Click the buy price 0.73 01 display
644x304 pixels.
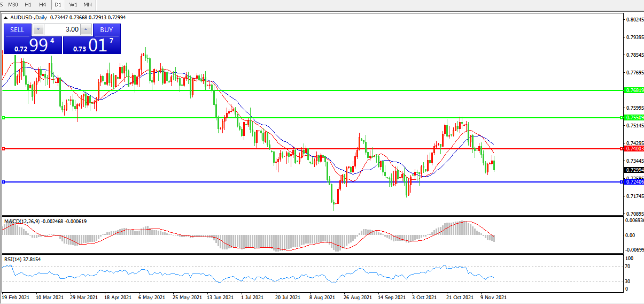[92, 45]
